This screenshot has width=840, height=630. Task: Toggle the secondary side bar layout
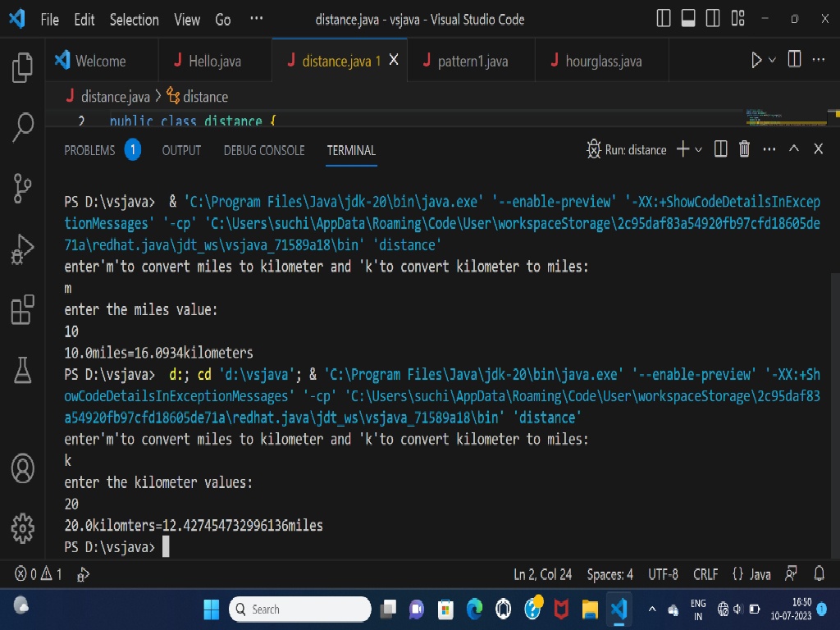pos(713,18)
